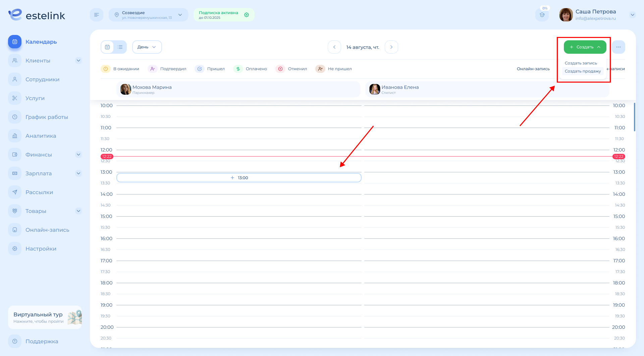644x356 pixels.
Task: Open the three-dots more options button
Action: 618,47
